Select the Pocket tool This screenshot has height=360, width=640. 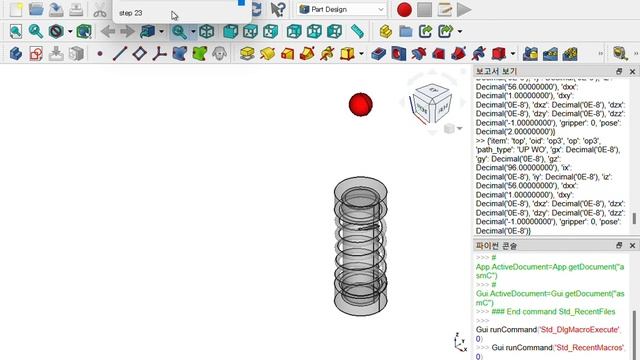pyautogui.click(x=378, y=53)
